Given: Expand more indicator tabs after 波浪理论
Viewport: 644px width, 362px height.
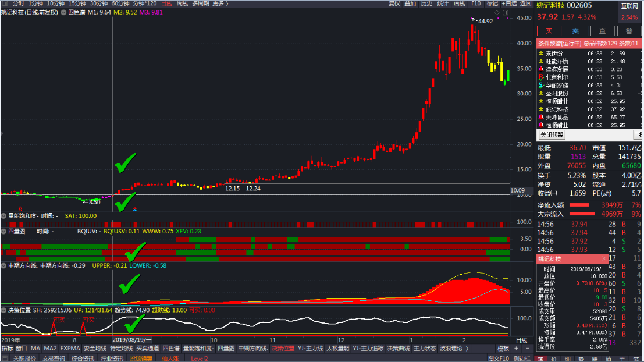Looking at the screenshot, I should pyautogui.click(x=467, y=349).
